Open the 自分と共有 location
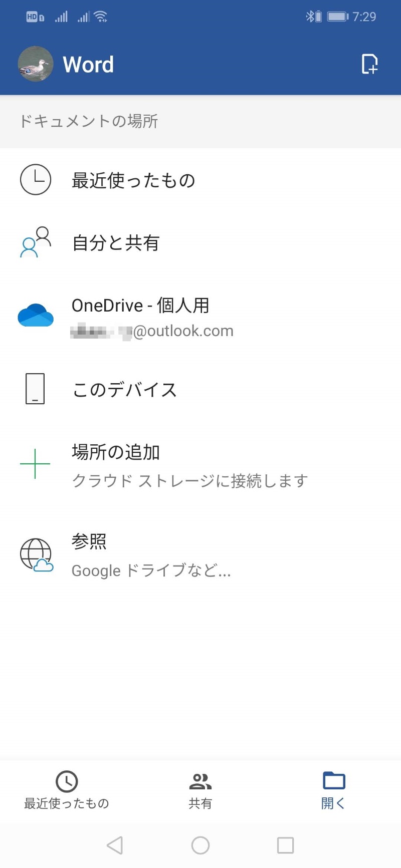The image size is (401, 868). point(116,243)
